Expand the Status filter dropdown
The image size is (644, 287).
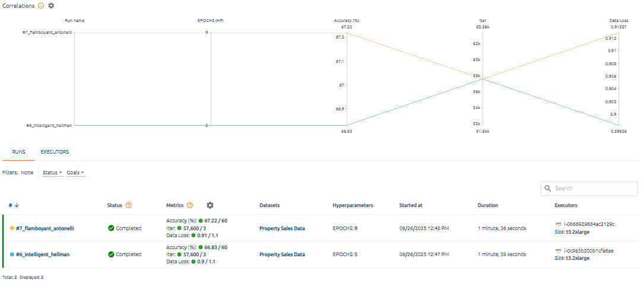pos(53,173)
